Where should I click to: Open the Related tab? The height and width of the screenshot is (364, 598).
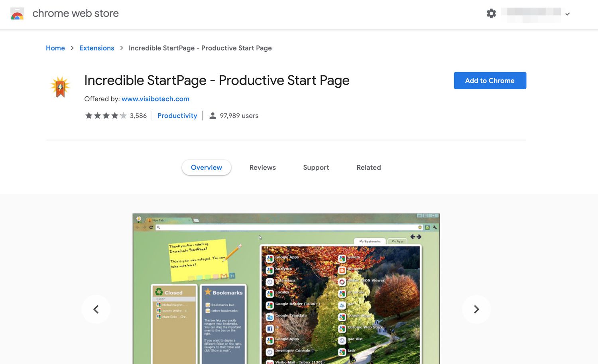point(369,168)
